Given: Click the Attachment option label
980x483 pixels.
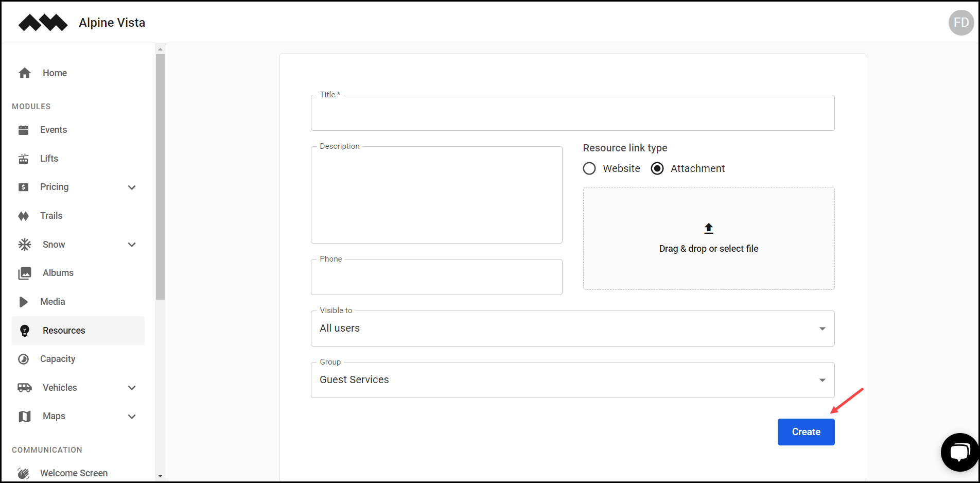Looking at the screenshot, I should pos(697,168).
